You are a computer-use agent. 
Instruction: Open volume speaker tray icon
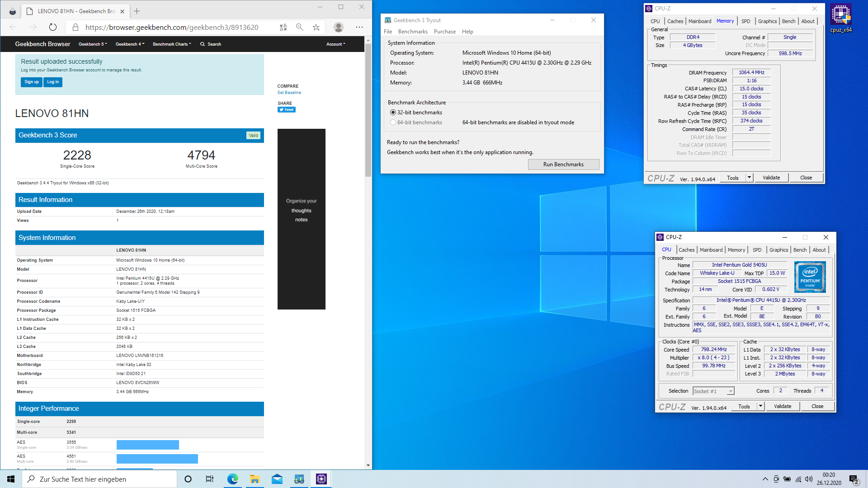(809, 479)
